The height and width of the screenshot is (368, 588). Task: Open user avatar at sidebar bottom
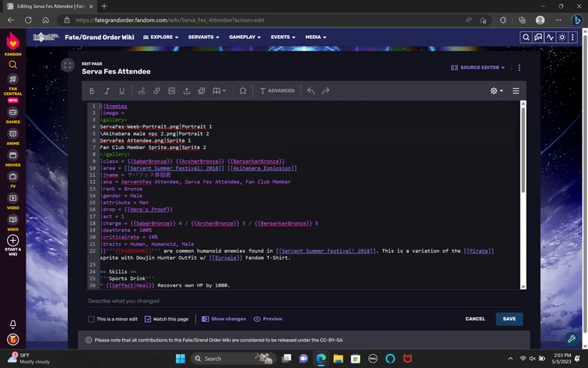click(12, 339)
